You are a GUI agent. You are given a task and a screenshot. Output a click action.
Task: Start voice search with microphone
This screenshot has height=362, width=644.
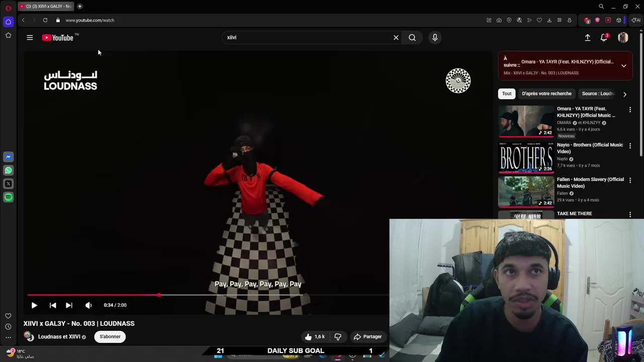tap(435, 37)
